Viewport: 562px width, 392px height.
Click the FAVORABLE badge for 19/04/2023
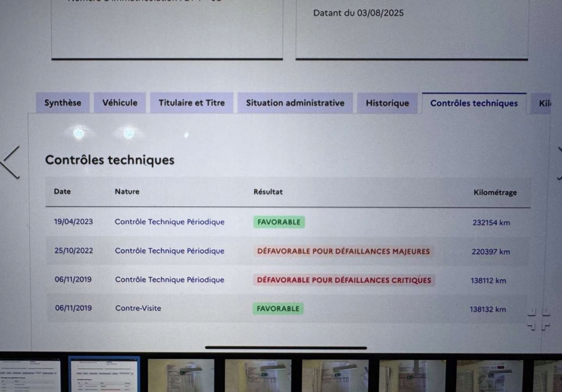coord(279,222)
